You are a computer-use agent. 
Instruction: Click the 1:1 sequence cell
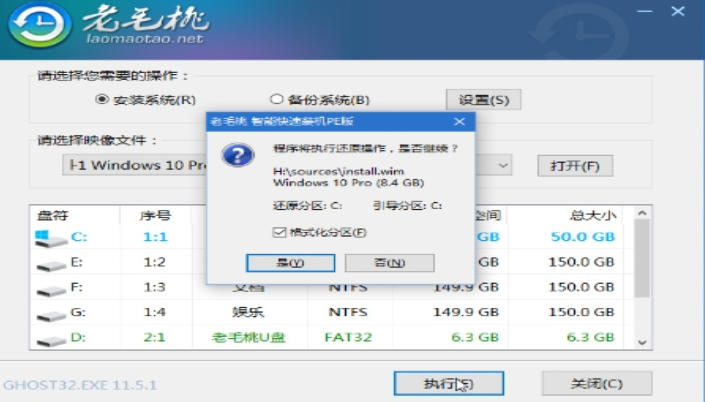tap(155, 237)
